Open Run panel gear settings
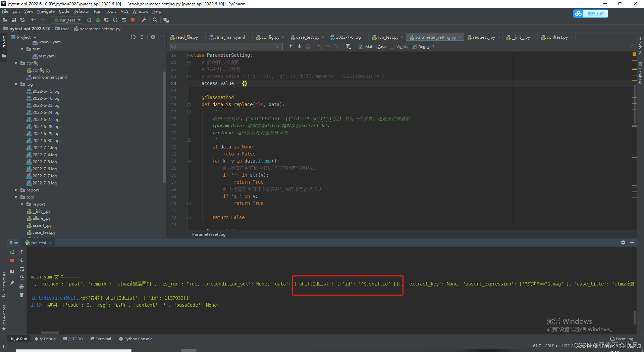The image size is (644, 352). coord(623,243)
